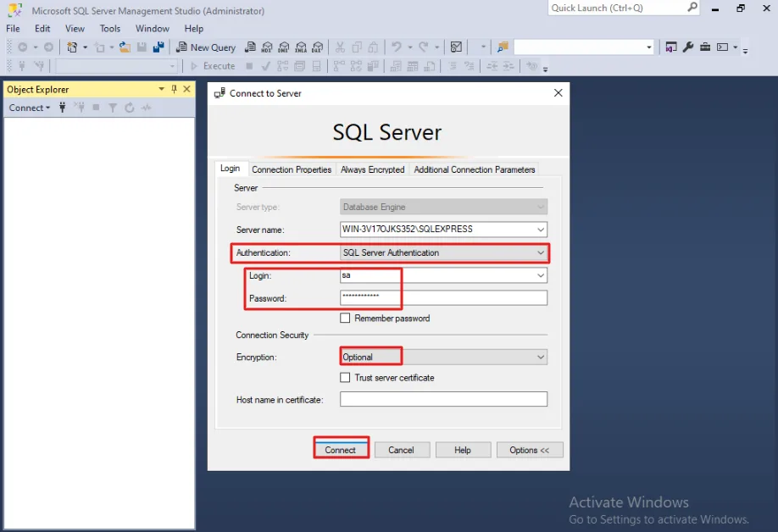Click Object Explorer plug connect icon
Image resolution: width=778 pixels, height=532 pixels.
[x=62, y=108]
